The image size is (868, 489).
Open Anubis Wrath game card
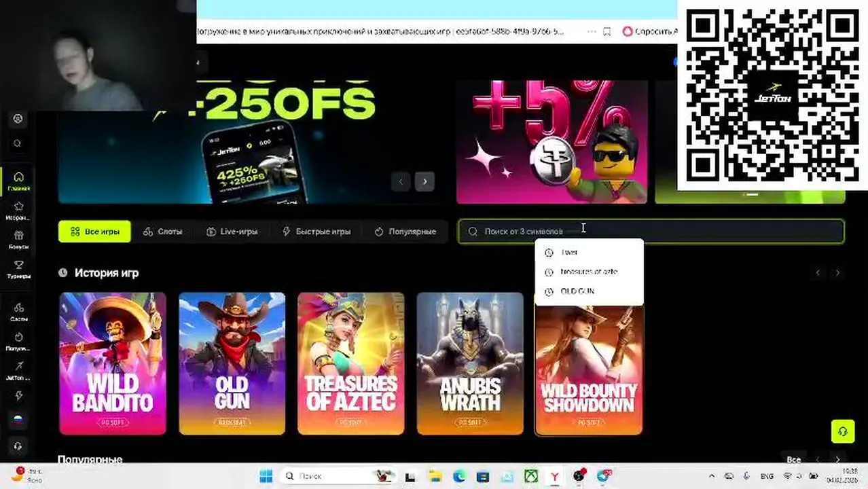(470, 363)
